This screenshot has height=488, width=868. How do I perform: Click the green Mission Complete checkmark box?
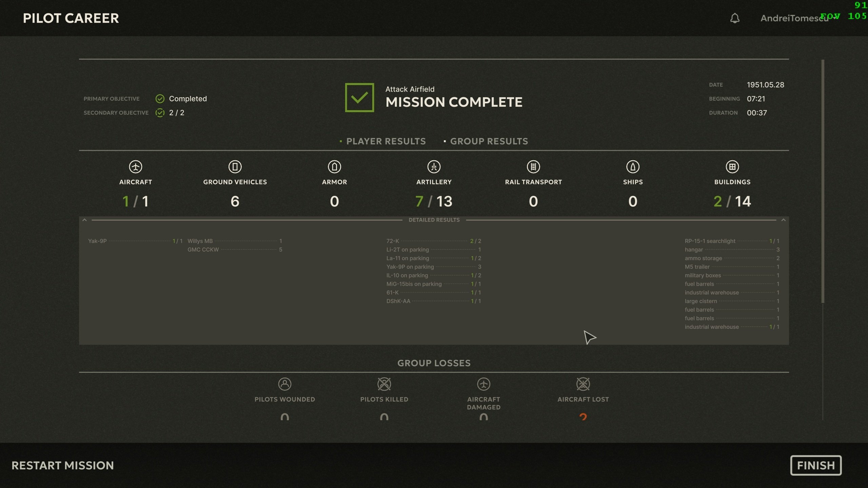(359, 98)
